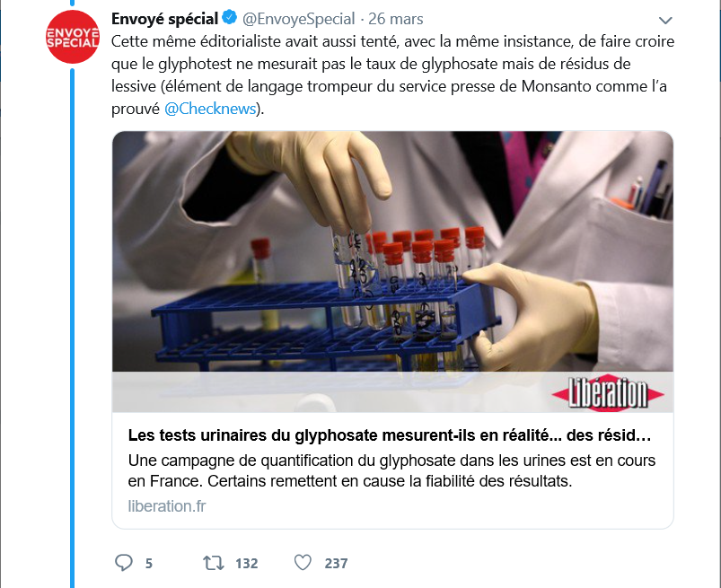Image resolution: width=721 pixels, height=588 pixels.
Task: Expand tweet options chevron menu
Action: pyautogui.click(x=665, y=21)
